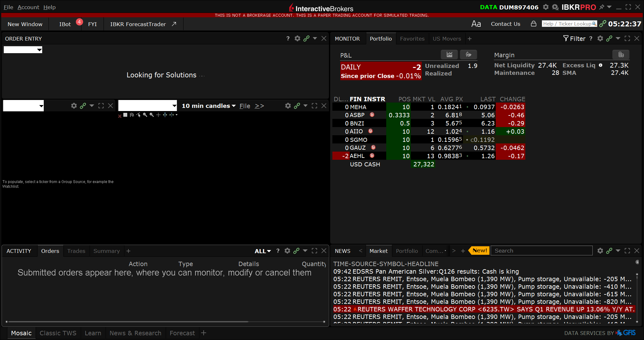Open title bar dropdown arrow beside pin
Viewport: 644px width, 340px height.
click(609, 7)
